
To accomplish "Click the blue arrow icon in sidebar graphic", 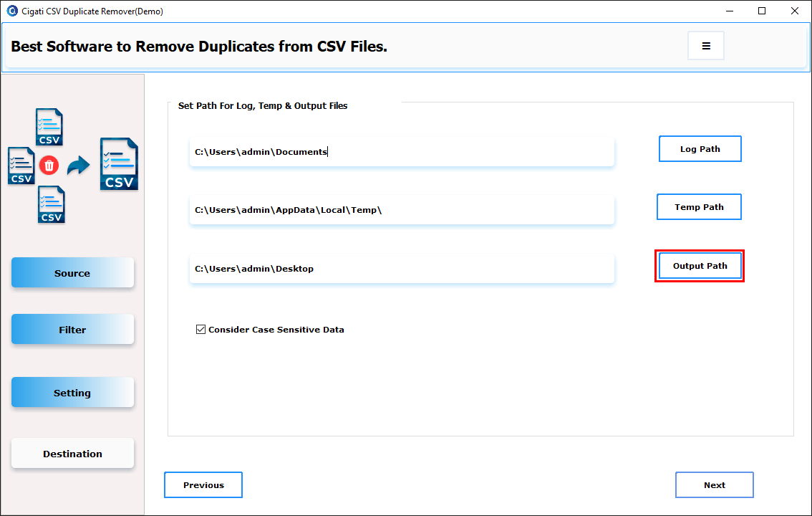I will click(79, 166).
